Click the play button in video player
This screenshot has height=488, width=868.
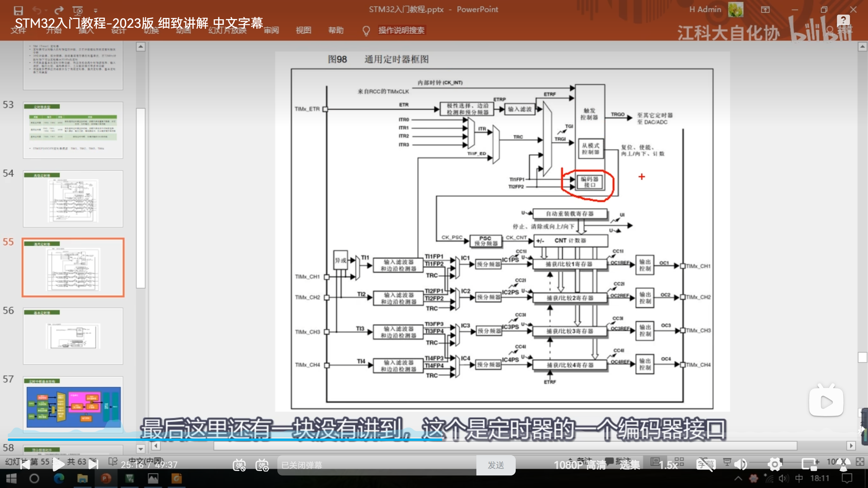tap(58, 465)
